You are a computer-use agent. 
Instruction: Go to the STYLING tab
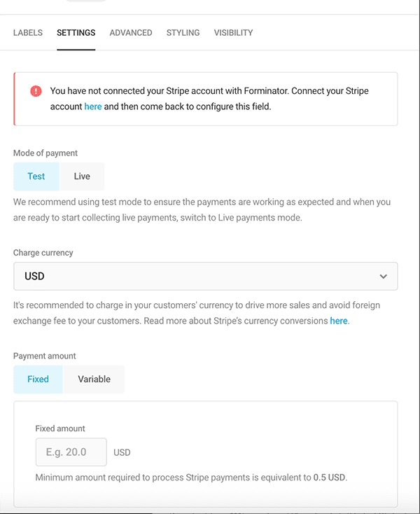point(183,33)
